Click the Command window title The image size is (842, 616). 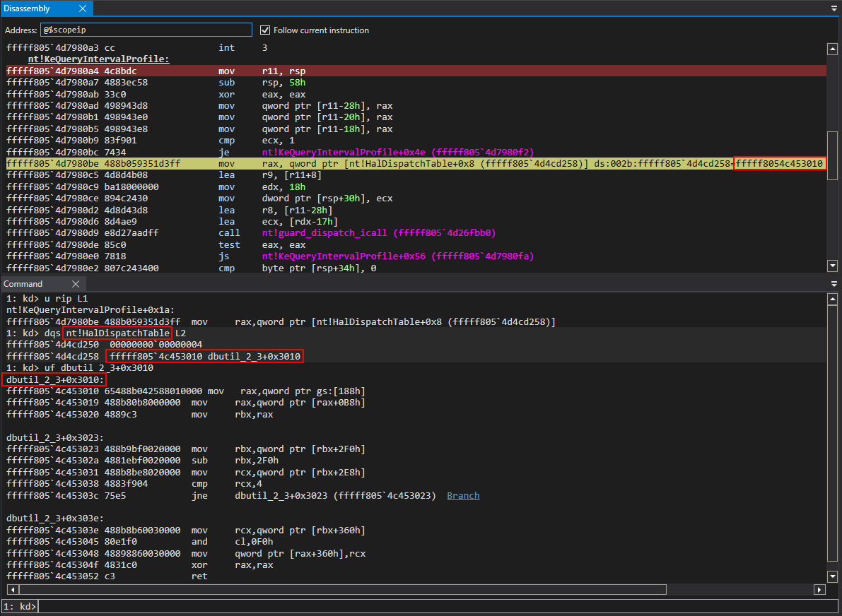pos(23,284)
